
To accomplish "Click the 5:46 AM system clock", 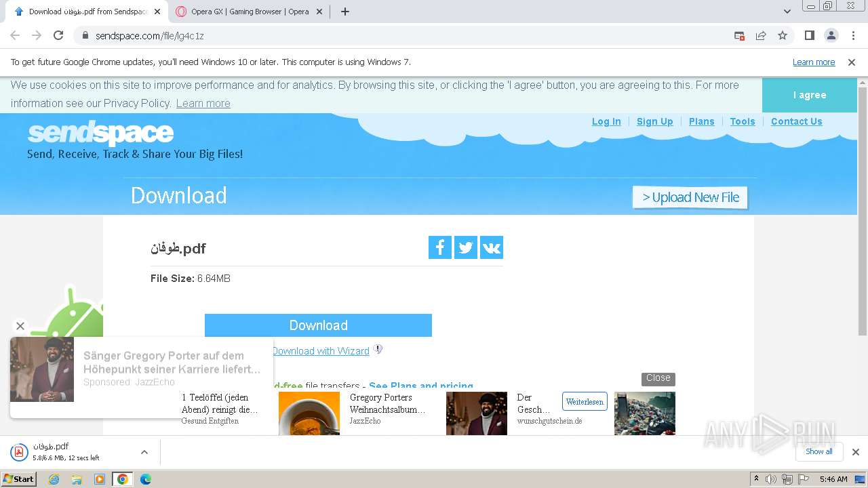I will [x=833, y=479].
